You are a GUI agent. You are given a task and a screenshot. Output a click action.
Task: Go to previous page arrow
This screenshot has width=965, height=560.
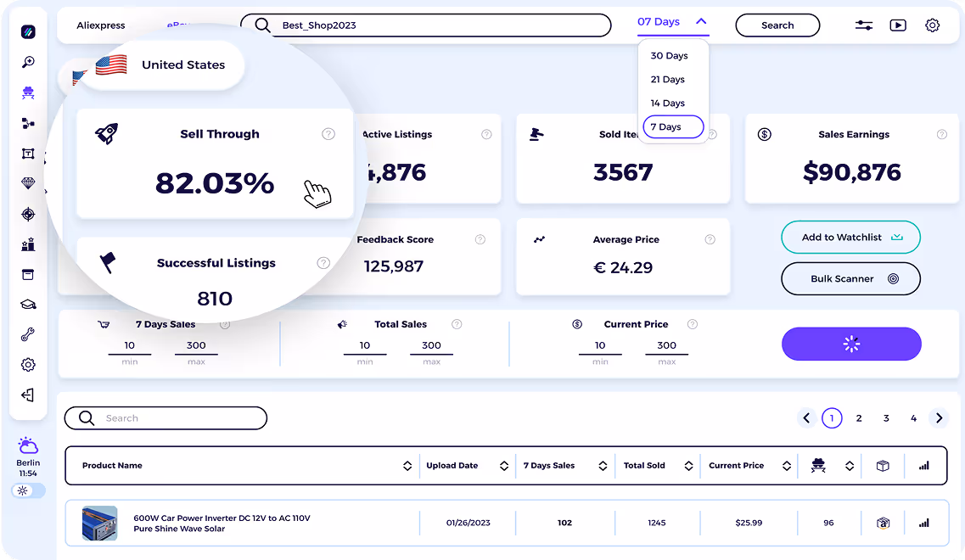click(x=806, y=417)
